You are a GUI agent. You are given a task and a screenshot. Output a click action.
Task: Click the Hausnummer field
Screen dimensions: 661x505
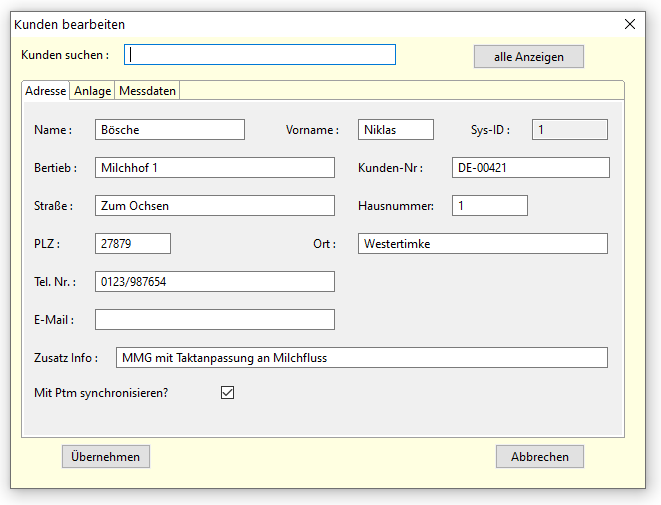[x=490, y=205]
